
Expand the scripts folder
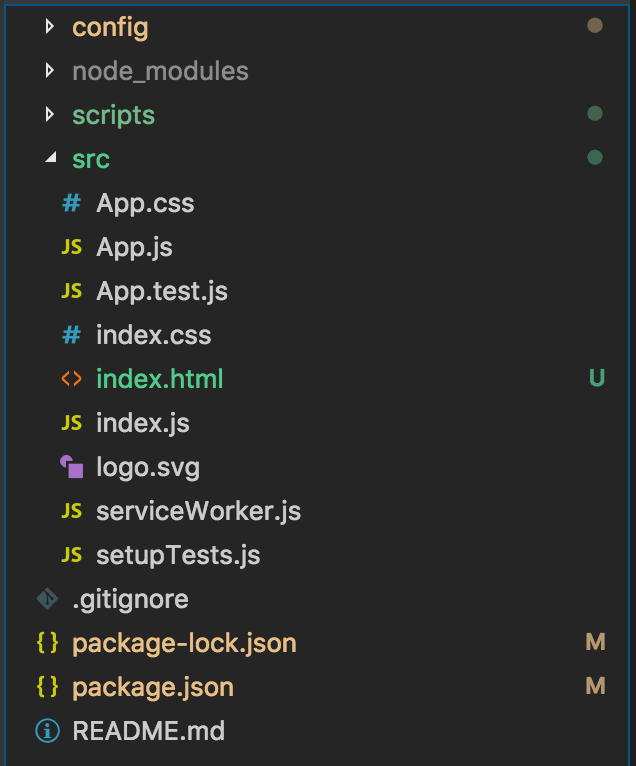coord(113,115)
